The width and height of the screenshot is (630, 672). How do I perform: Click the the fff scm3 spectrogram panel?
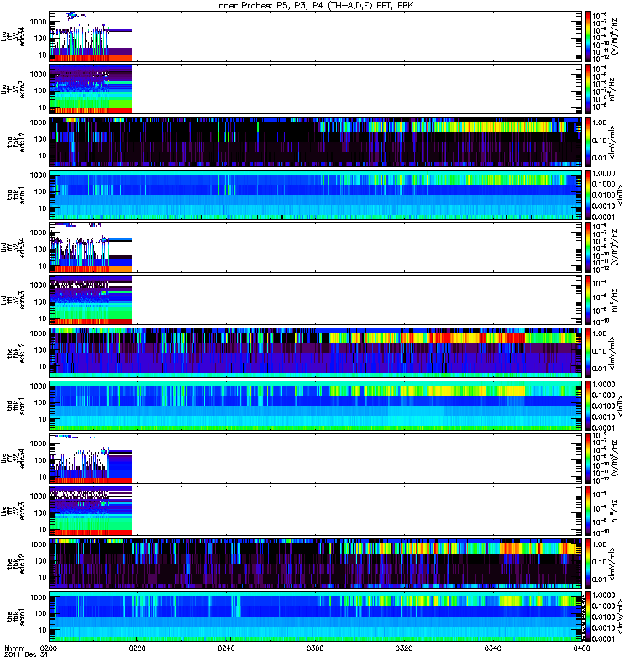pos(315,511)
